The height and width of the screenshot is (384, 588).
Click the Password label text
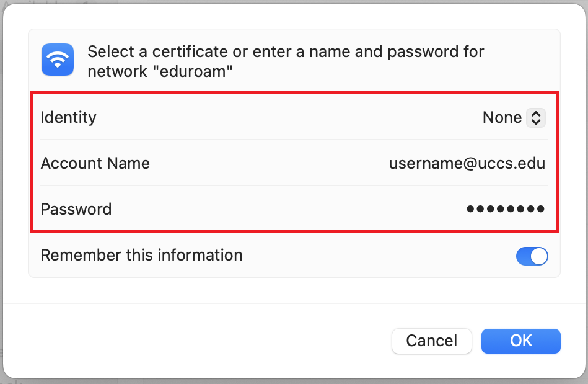pyautogui.click(x=76, y=209)
